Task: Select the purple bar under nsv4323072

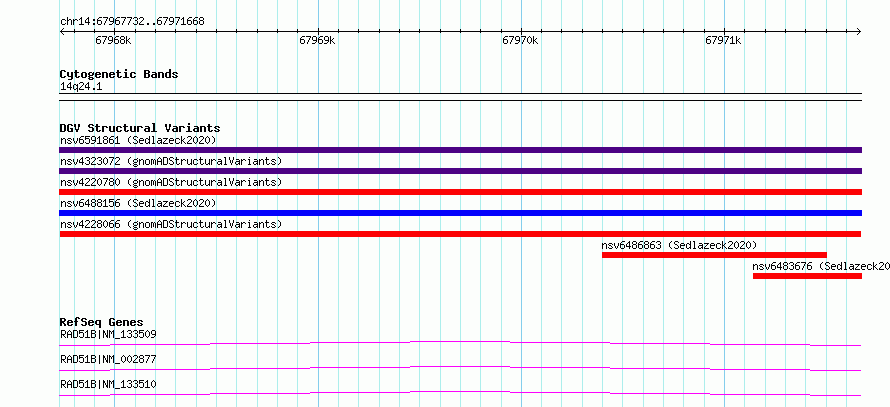Action: [x=460, y=171]
